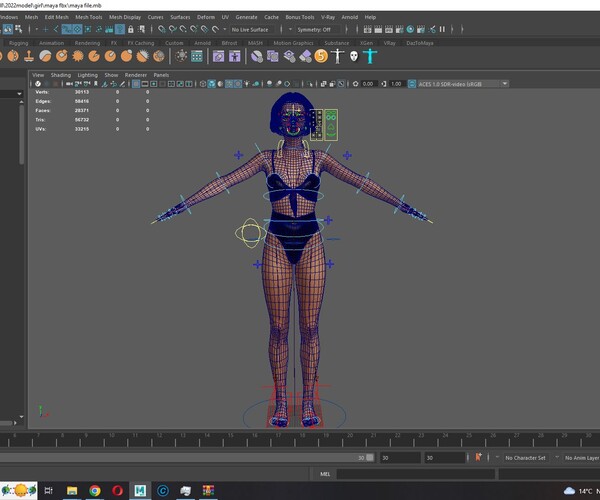Screen dimensions: 600x500
Task: Click the pause Viewport 2.0 icon
Action: [x=442, y=29]
